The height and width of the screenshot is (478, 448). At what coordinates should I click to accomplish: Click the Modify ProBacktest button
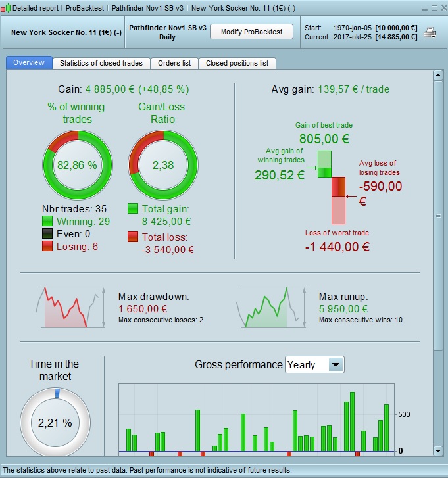tap(251, 32)
